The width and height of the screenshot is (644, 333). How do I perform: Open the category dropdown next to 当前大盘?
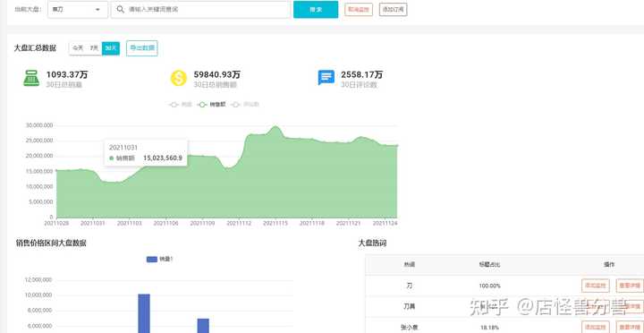(x=78, y=10)
